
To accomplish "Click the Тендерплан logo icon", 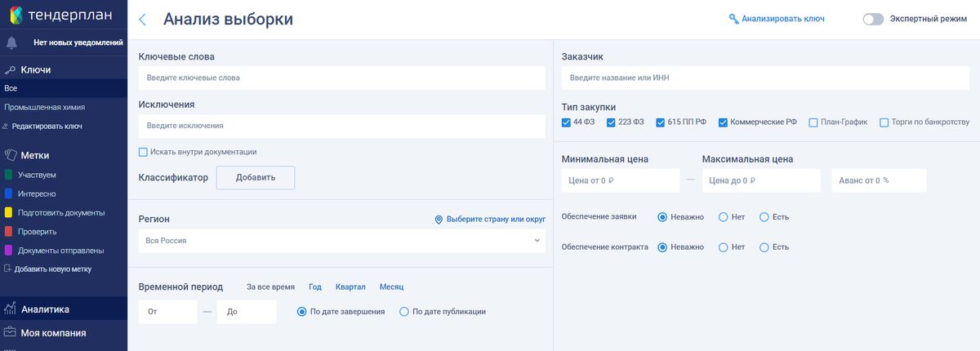I will (16, 13).
